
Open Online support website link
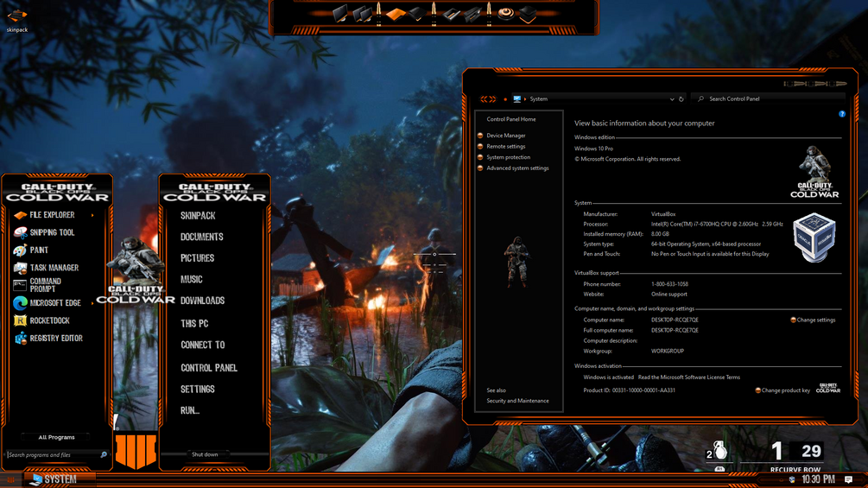668,295
